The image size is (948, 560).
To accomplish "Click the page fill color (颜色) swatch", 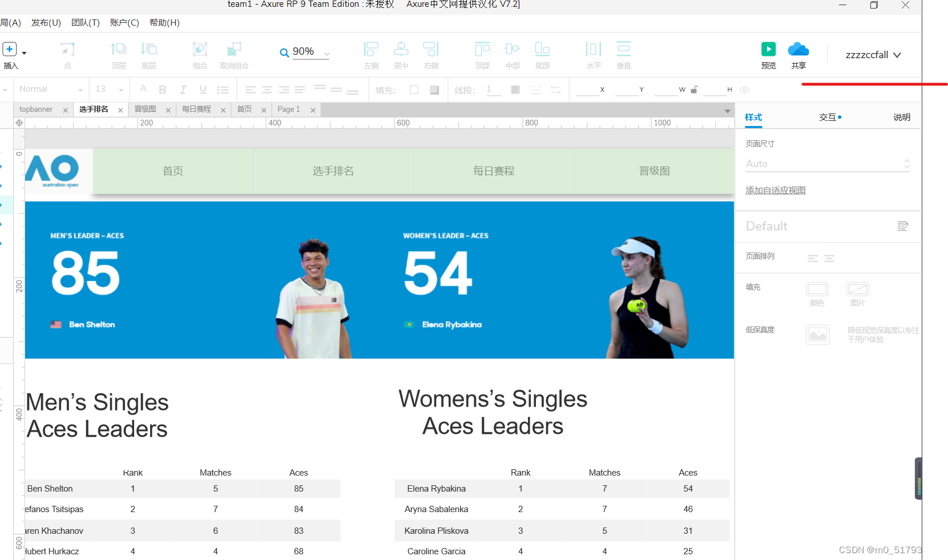I will 817,289.
